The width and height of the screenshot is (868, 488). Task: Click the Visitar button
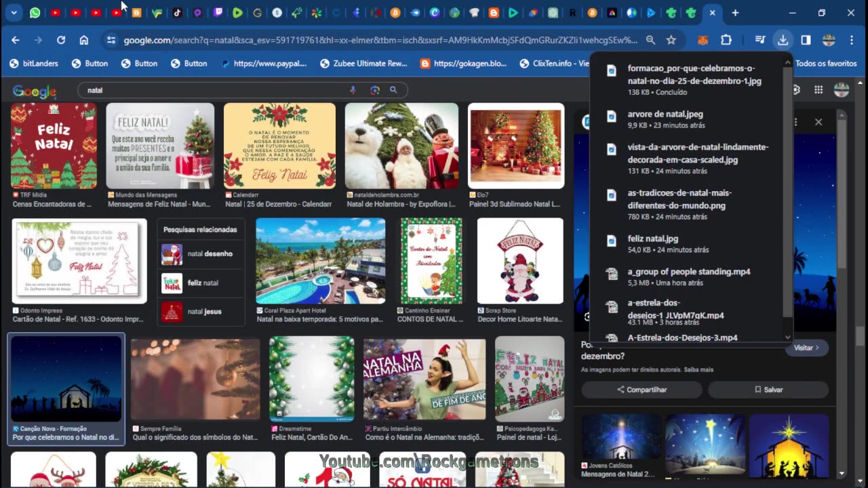[x=806, y=348]
